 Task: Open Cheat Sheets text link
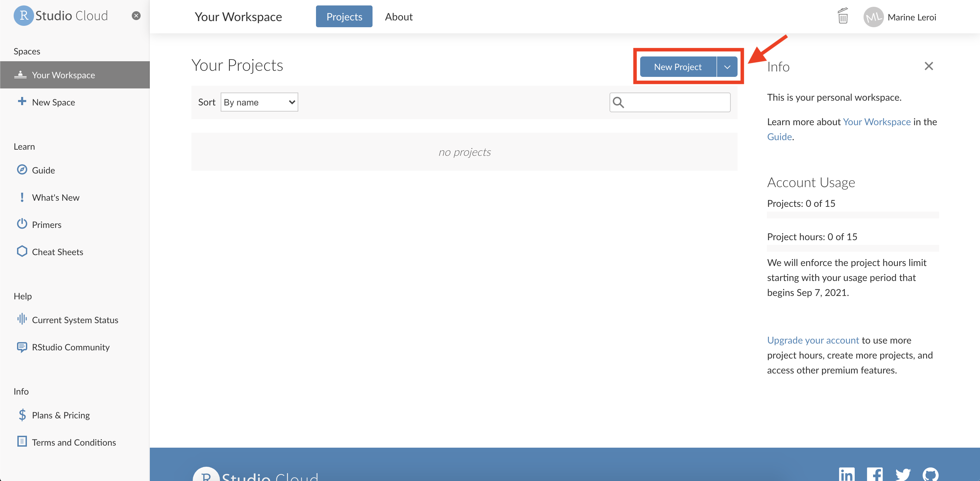coord(58,252)
